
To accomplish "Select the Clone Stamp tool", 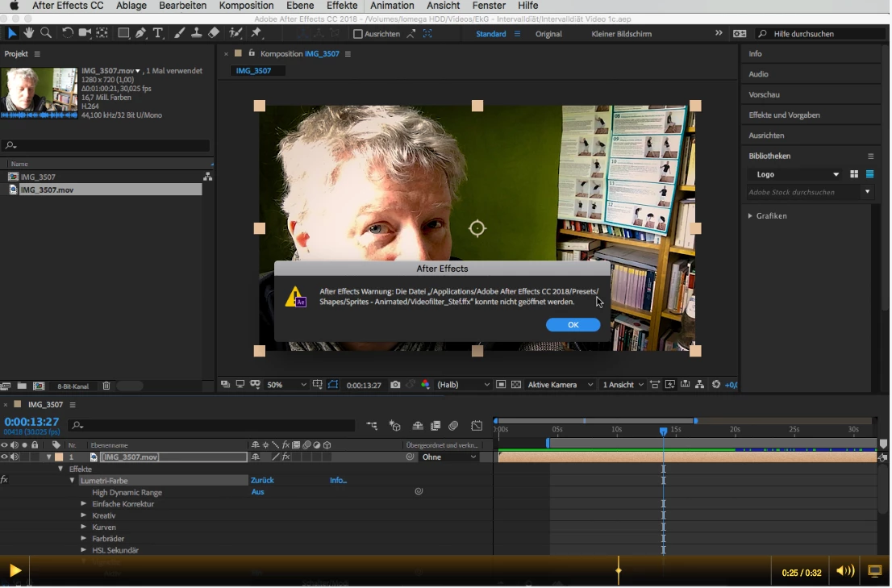I will click(x=196, y=33).
